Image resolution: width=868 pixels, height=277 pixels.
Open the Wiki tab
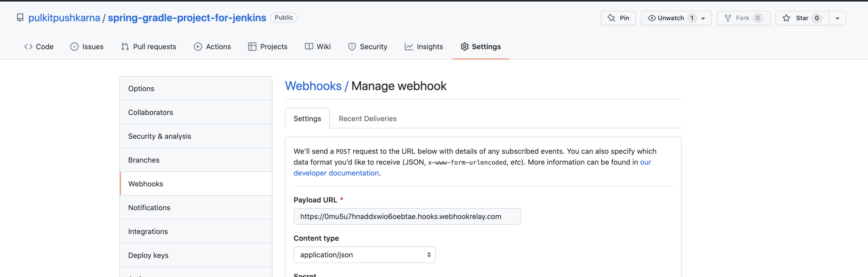click(x=318, y=47)
